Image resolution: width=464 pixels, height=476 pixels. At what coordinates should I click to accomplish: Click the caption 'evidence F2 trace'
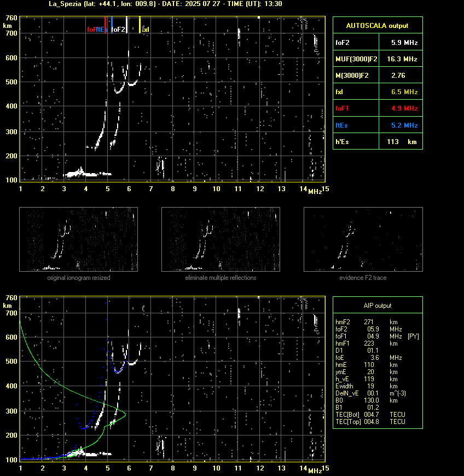click(x=363, y=278)
